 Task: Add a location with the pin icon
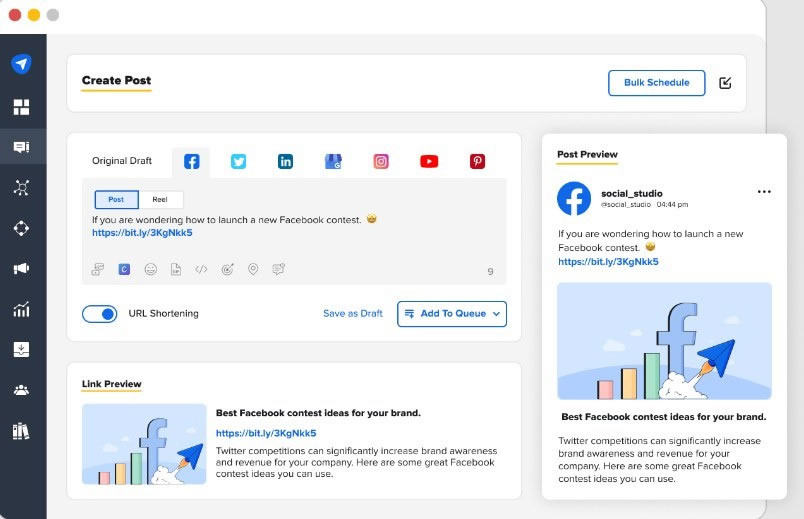tap(253, 269)
